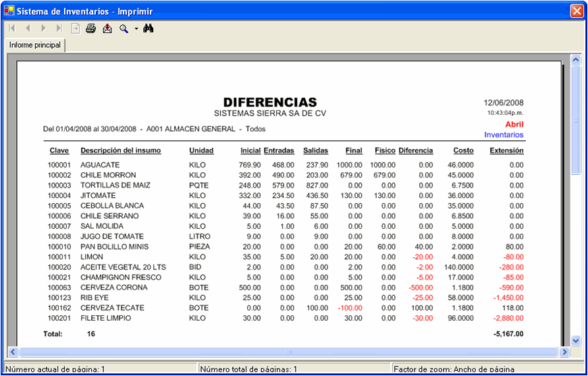This screenshot has width=588, height=376.
Task: Go to first page of report
Action: pos(12,28)
